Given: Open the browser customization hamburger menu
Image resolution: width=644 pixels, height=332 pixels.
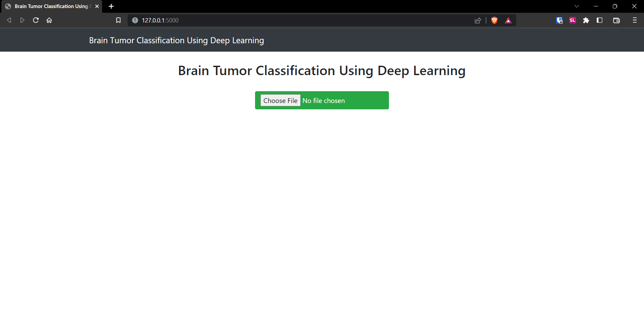Looking at the screenshot, I should [x=635, y=20].
